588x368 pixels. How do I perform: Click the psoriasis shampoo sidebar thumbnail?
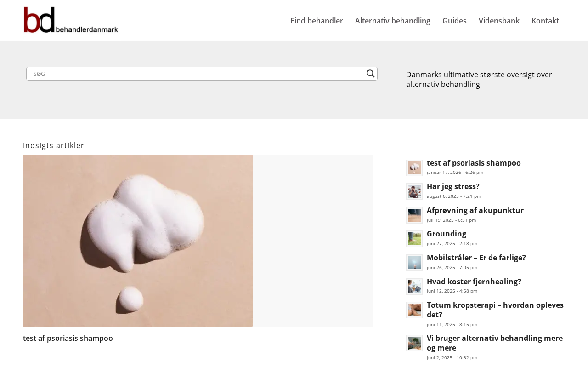[414, 168]
